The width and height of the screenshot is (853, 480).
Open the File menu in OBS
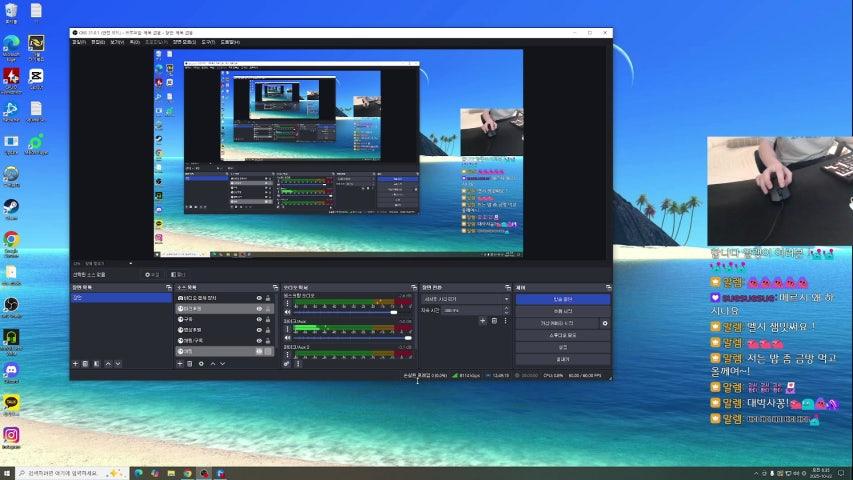[78, 42]
